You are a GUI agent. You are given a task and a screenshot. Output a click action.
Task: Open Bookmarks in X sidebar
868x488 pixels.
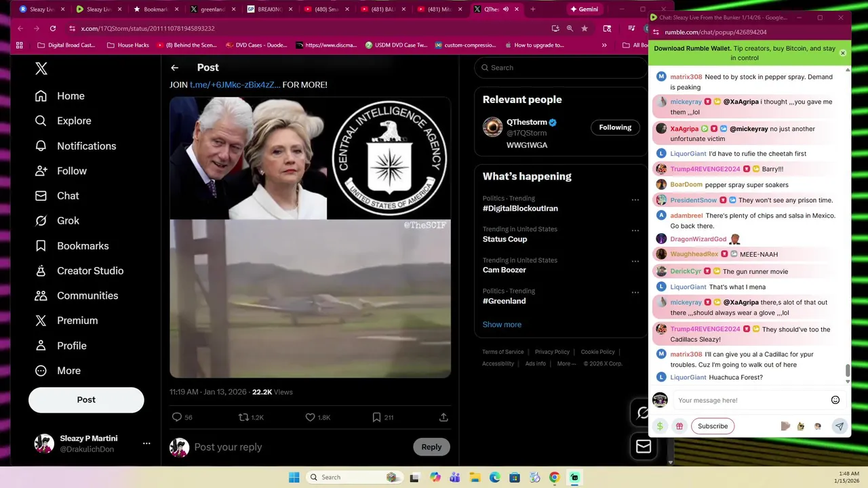71,245
